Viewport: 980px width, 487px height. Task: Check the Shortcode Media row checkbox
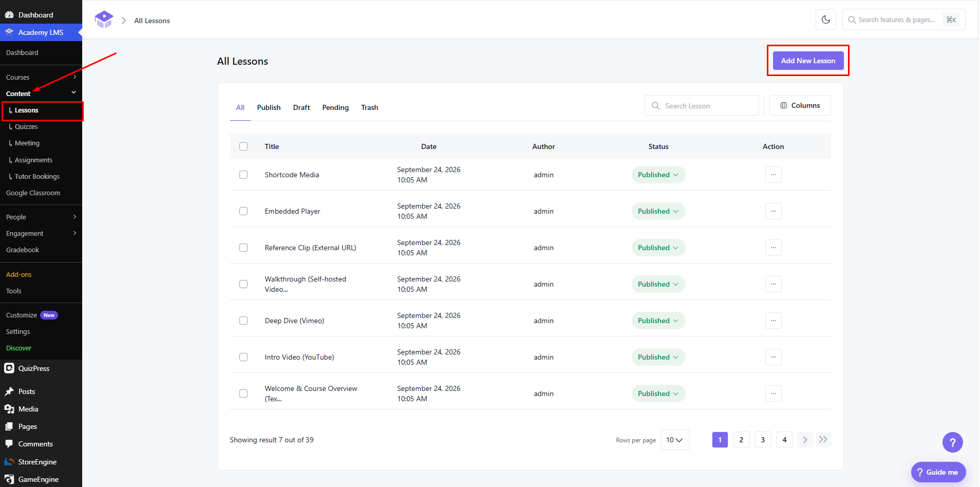point(243,175)
